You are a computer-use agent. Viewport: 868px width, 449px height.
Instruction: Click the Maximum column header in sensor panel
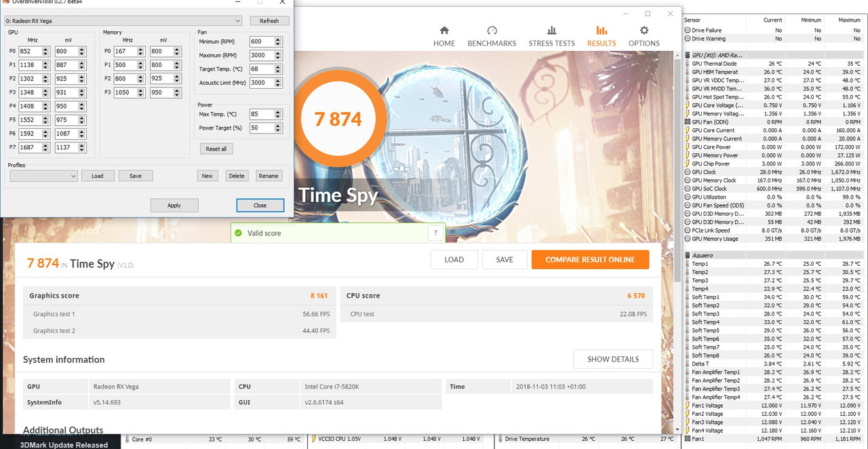(848, 20)
